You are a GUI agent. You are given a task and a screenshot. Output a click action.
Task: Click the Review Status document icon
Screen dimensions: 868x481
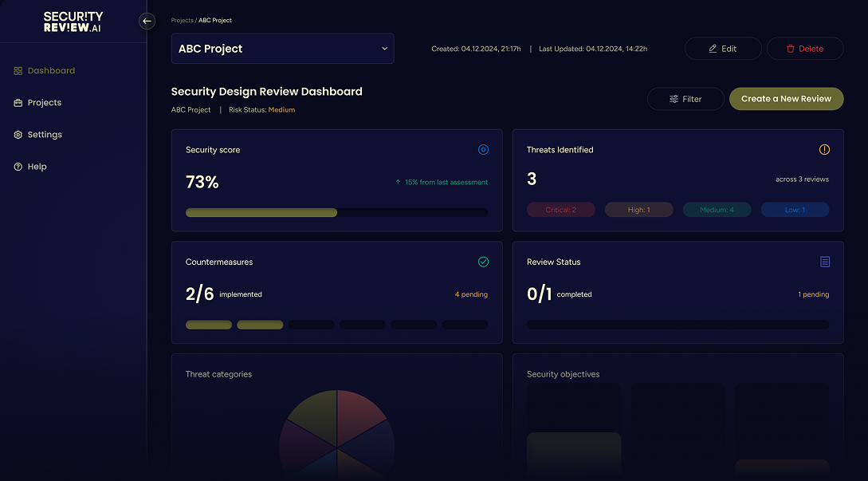point(825,262)
